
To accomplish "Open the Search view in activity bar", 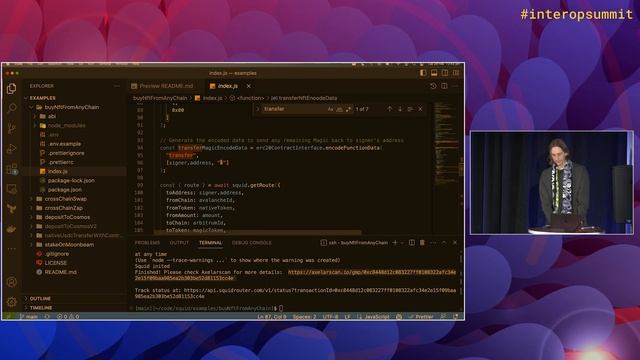I will coord(11,108).
